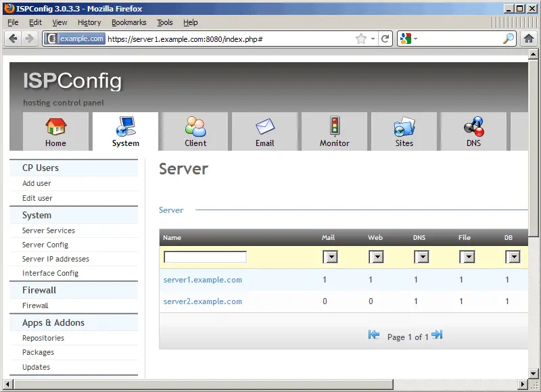Open the Sites folder icon
The height and width of the screenshot is (392, 541).
click(404, 126)
